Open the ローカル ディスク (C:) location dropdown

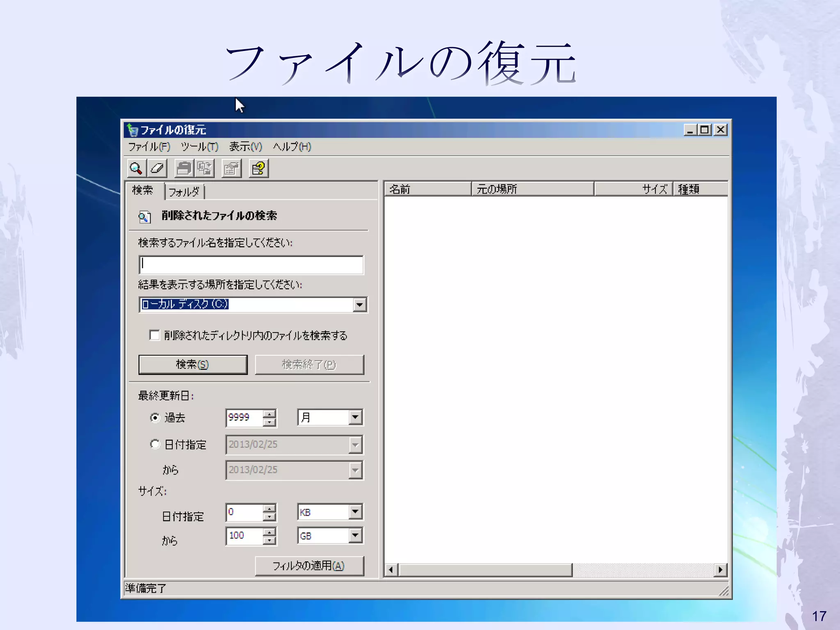point(359,305)
